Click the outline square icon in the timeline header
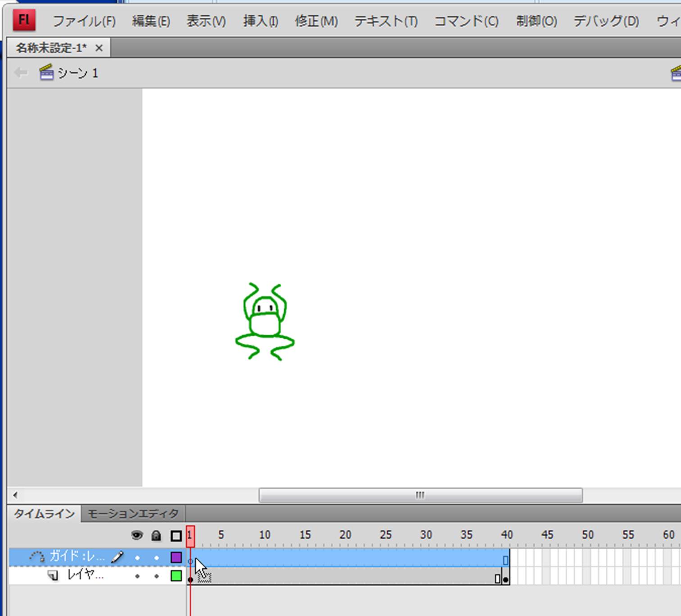681x616 pixels. click(x=176, y=536)
